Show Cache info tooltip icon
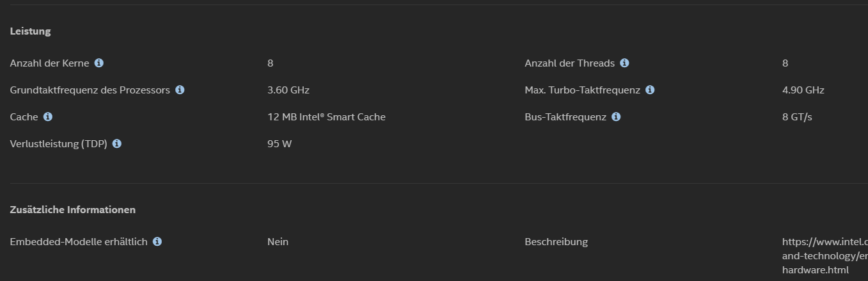This screenshot has height=281, width=868. pyautogui.click(x=48, y=116)
